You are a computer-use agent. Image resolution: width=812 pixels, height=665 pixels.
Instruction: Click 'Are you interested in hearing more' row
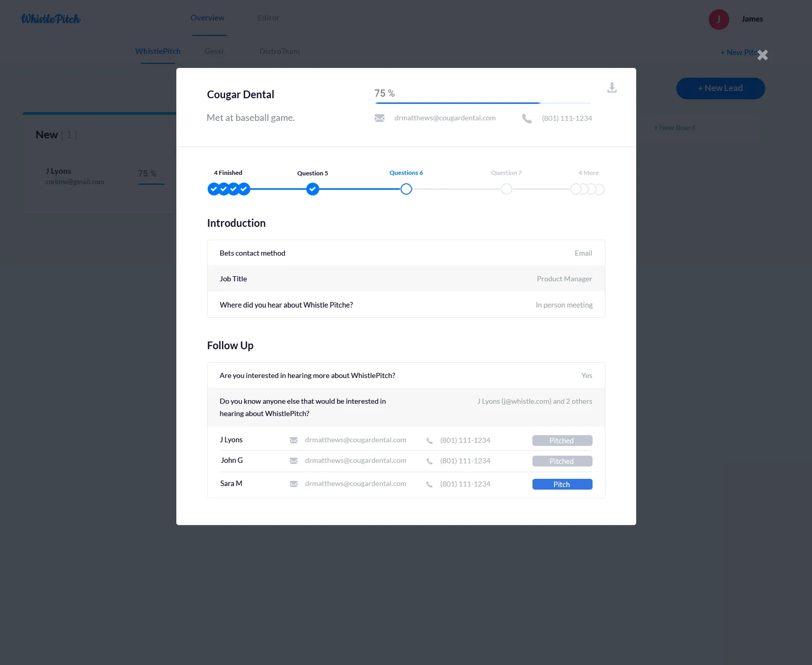click(406, 375)
